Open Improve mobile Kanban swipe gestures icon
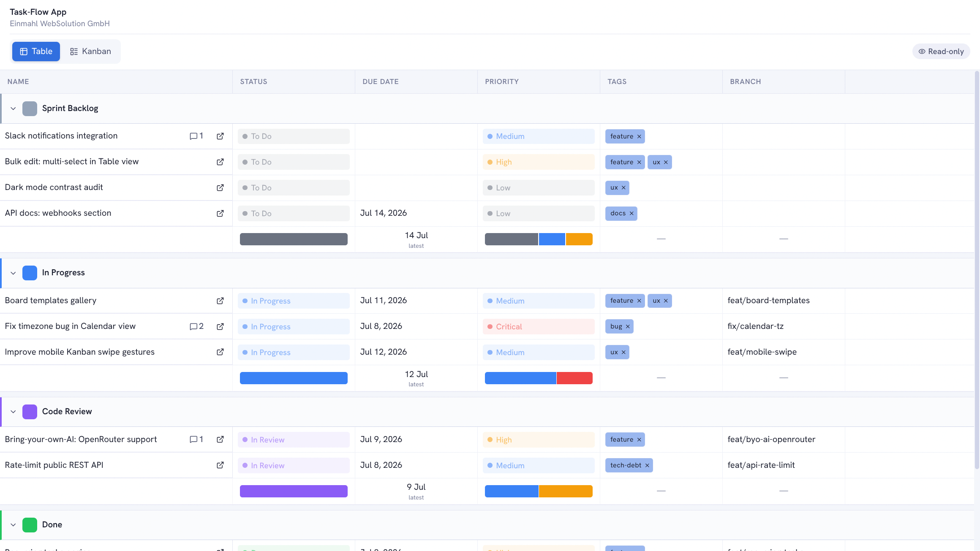This screenshot has height=551, width=980. click(x=220, y=352)
